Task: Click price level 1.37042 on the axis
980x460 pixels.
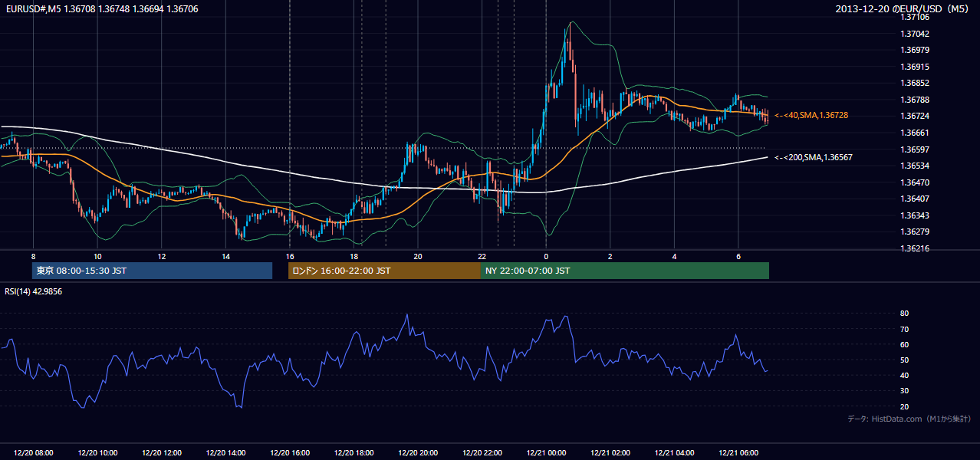Action: pyautogui.click(x=916, y=34)
